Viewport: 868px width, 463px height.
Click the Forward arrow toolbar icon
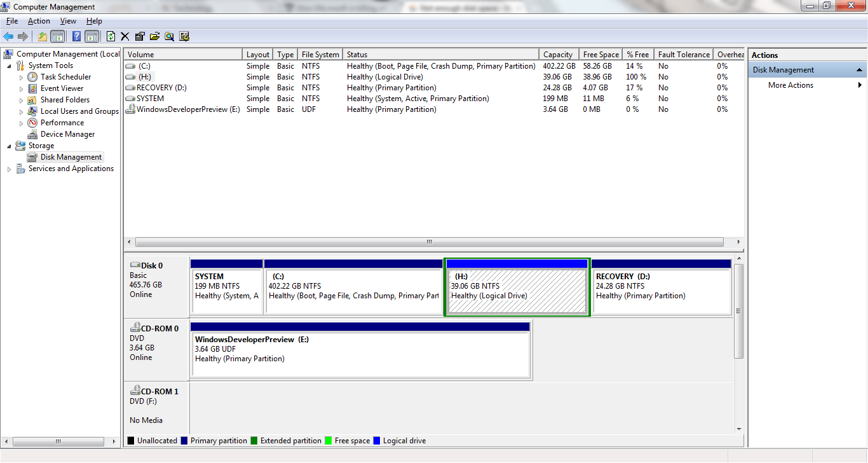pyautogui.click(x=23, y=37)
